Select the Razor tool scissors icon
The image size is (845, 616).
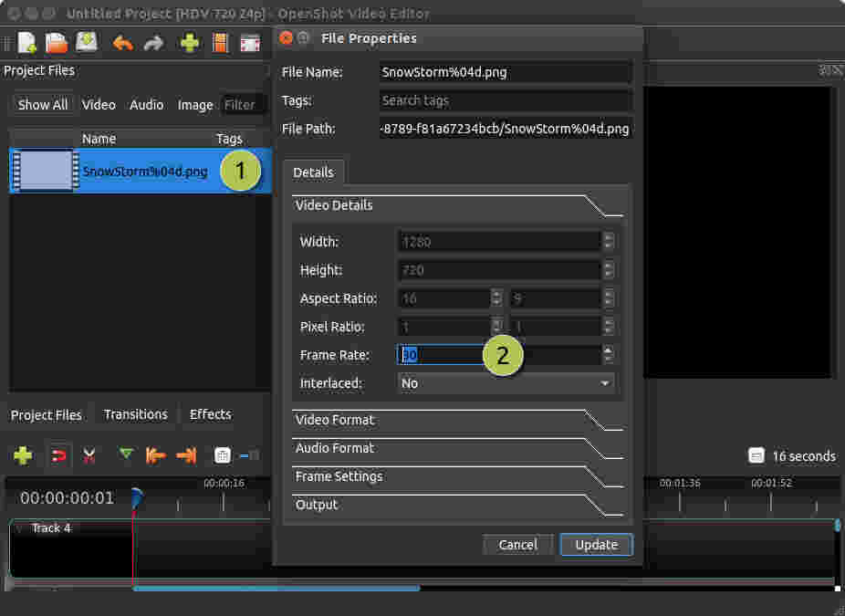click(89, 455)
